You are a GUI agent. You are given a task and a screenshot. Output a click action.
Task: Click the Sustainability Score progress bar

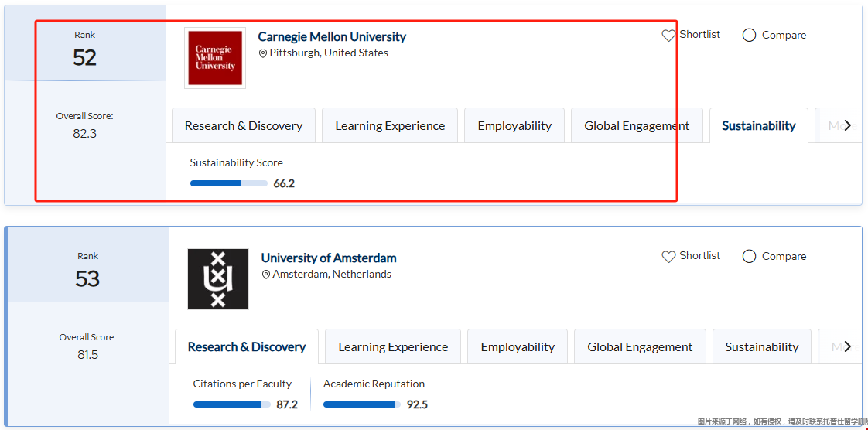point(228,184)
